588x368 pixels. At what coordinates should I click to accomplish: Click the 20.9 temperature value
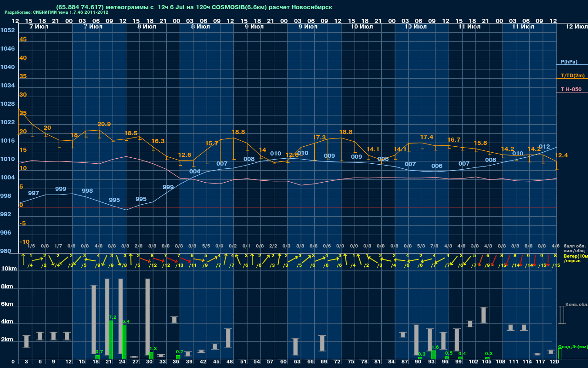click(x=104, y=124)
